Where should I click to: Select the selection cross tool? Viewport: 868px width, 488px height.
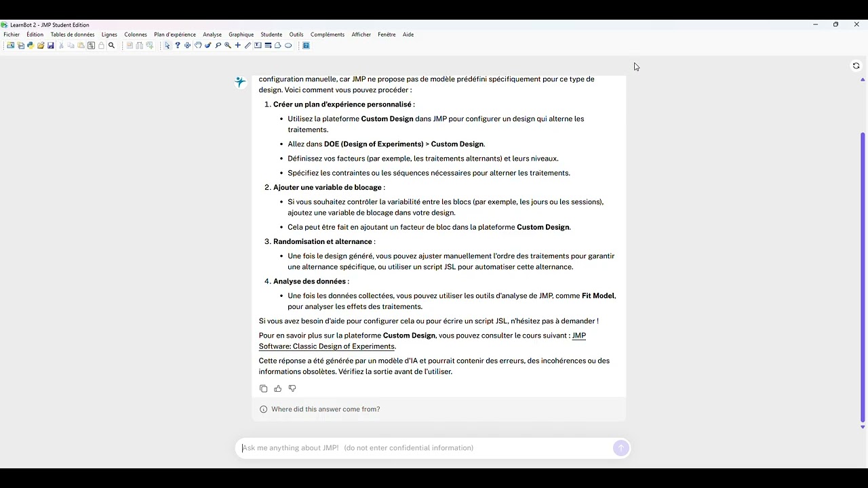pyautogui.click(x=188, y=45)
